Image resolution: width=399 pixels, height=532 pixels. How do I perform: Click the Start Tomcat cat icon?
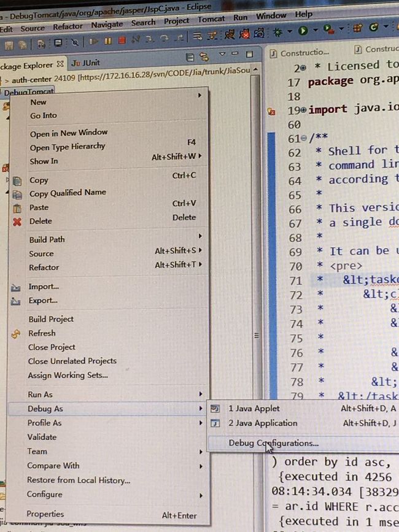tap(230, 34)
